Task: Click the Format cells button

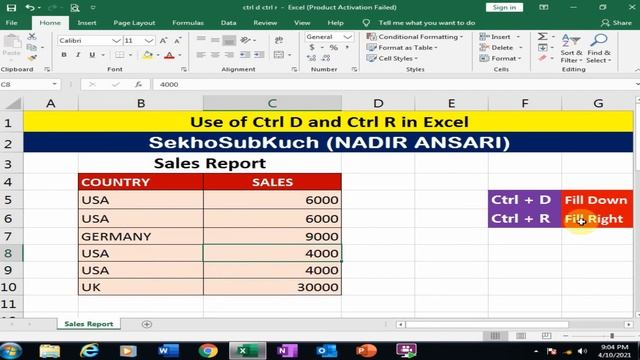Action: tap(501, 58)
